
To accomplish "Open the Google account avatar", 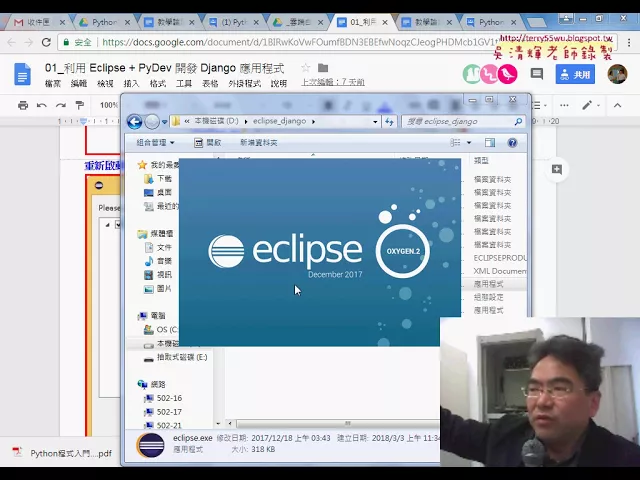I will 617,74.
